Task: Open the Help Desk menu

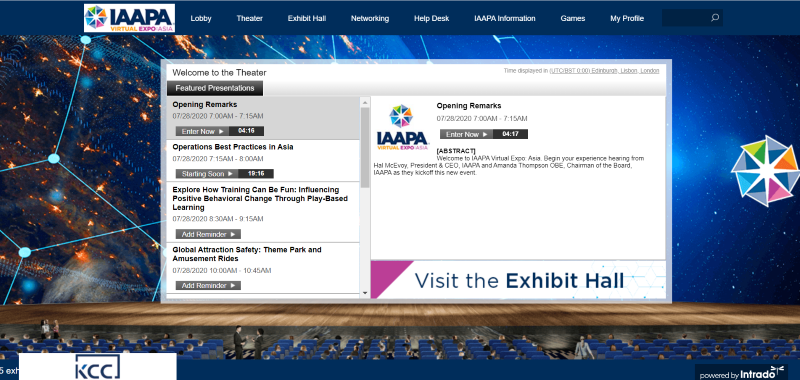Action: coord(432,18)
